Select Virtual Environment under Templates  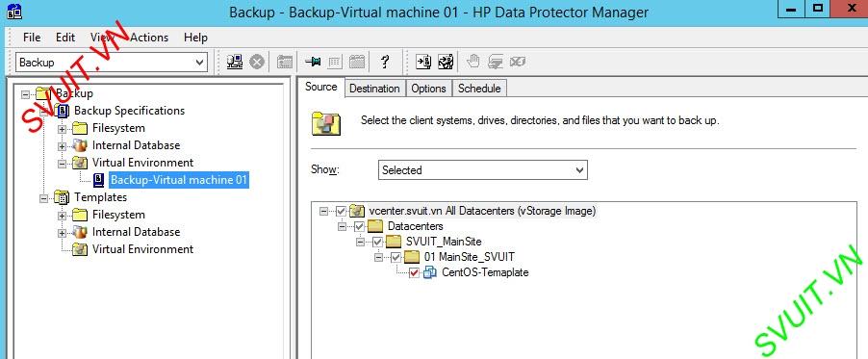pyautogui.click(x=142, y=249)
